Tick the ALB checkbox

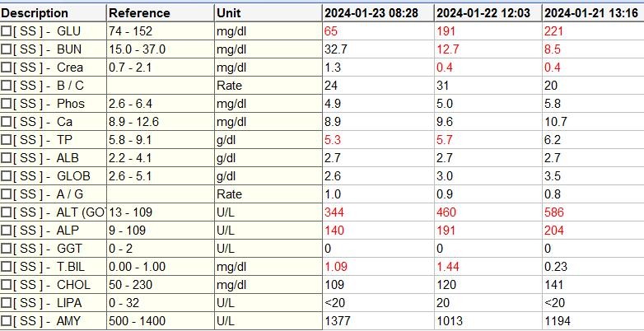pos(6,158)
